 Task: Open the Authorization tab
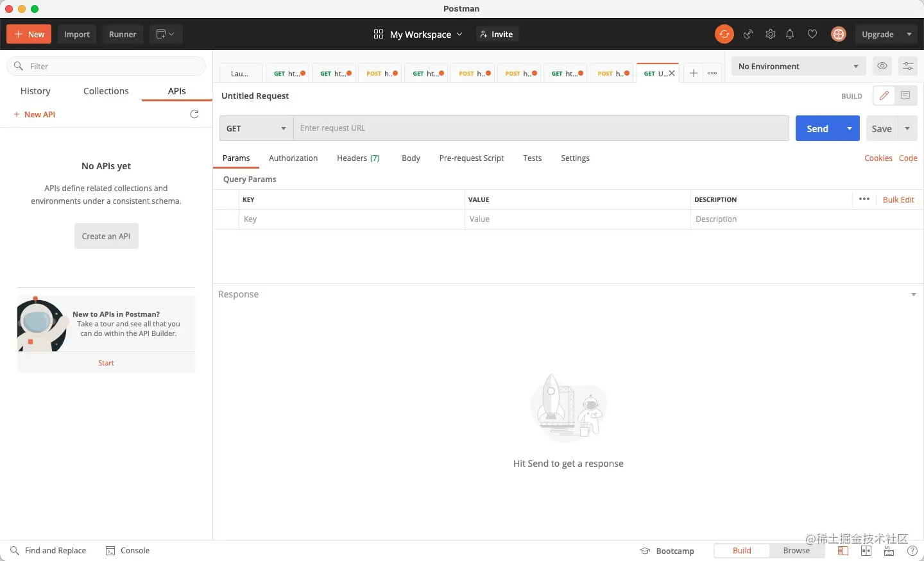293,158
